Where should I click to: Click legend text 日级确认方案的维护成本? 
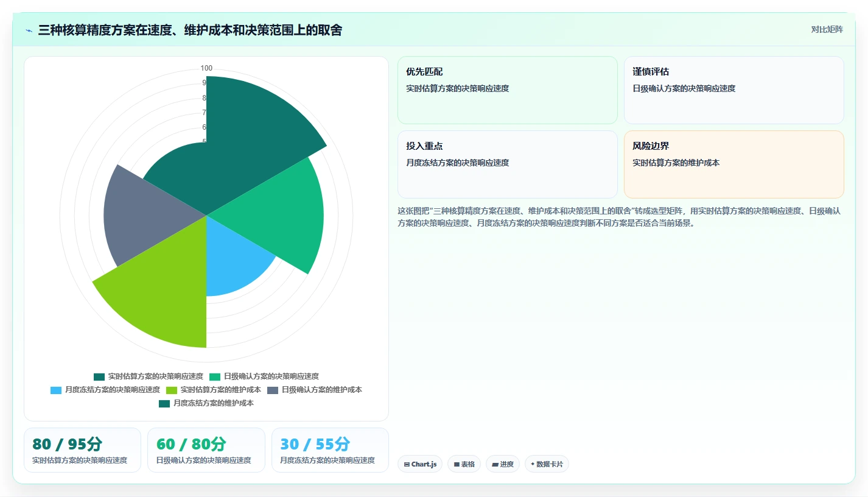322,390
